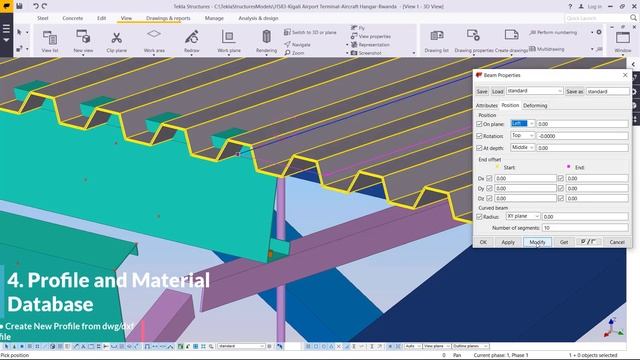This screenshot has height=360, width=640.
Task: Click Perform numbering
Action: [553, 32]
